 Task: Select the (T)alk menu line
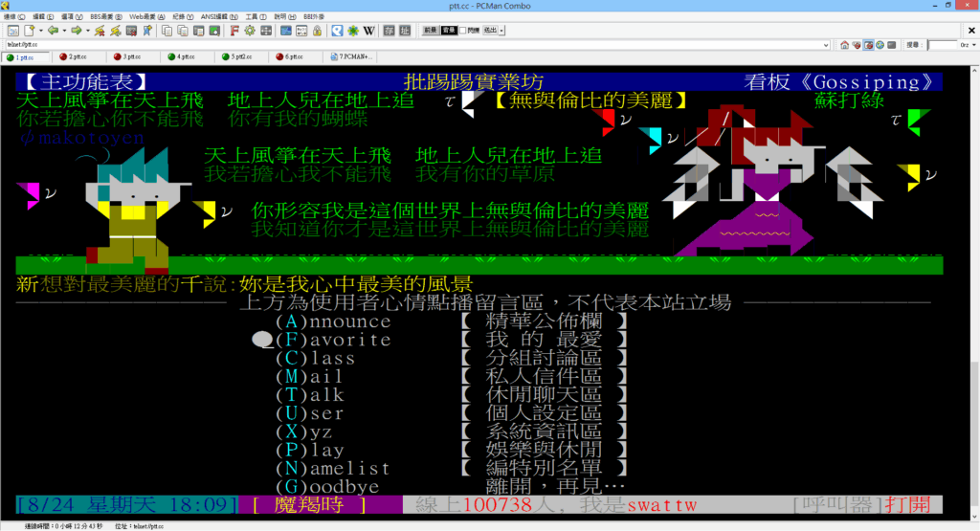[452, 395]
